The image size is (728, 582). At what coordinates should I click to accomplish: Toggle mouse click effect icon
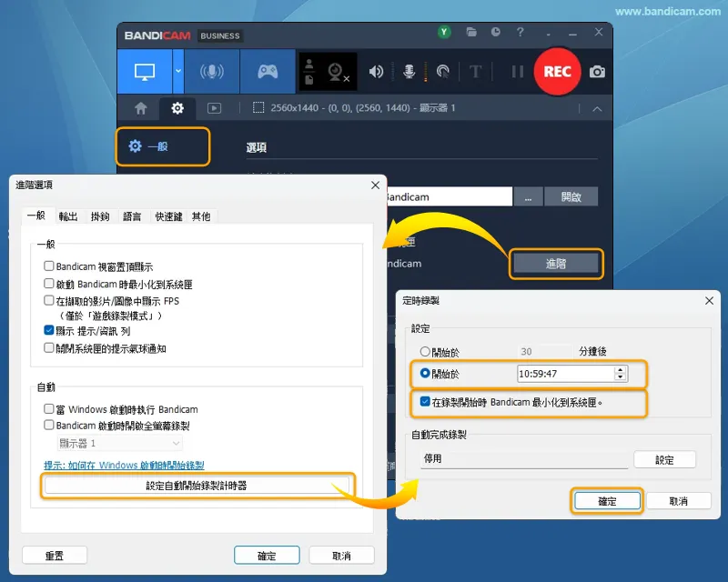[443, 72]
